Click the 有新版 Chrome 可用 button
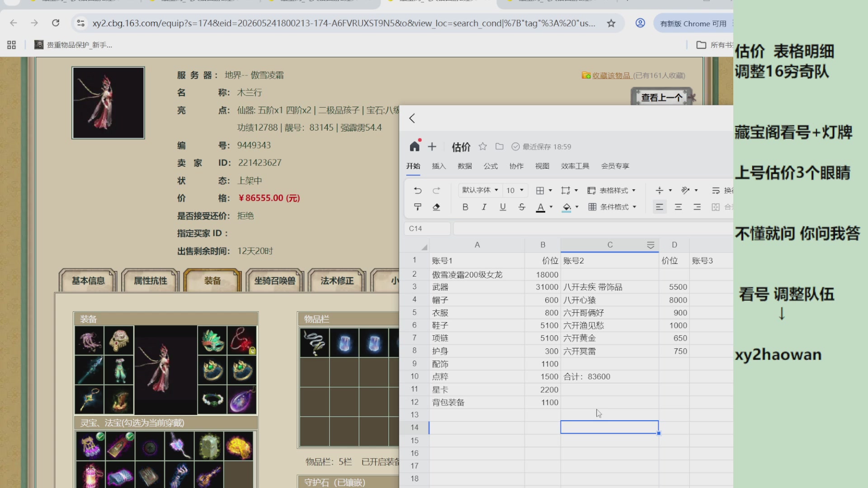Viewport: 868px width, 488px height. [693, 23]
